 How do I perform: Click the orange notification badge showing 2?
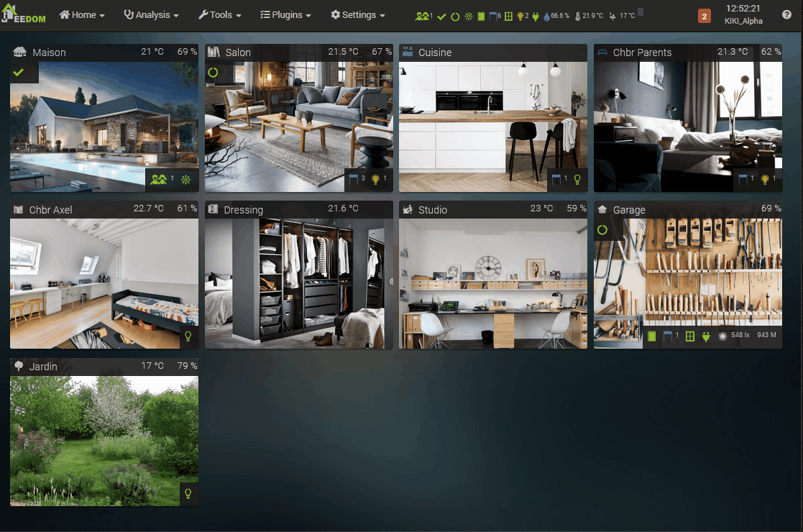704,16
